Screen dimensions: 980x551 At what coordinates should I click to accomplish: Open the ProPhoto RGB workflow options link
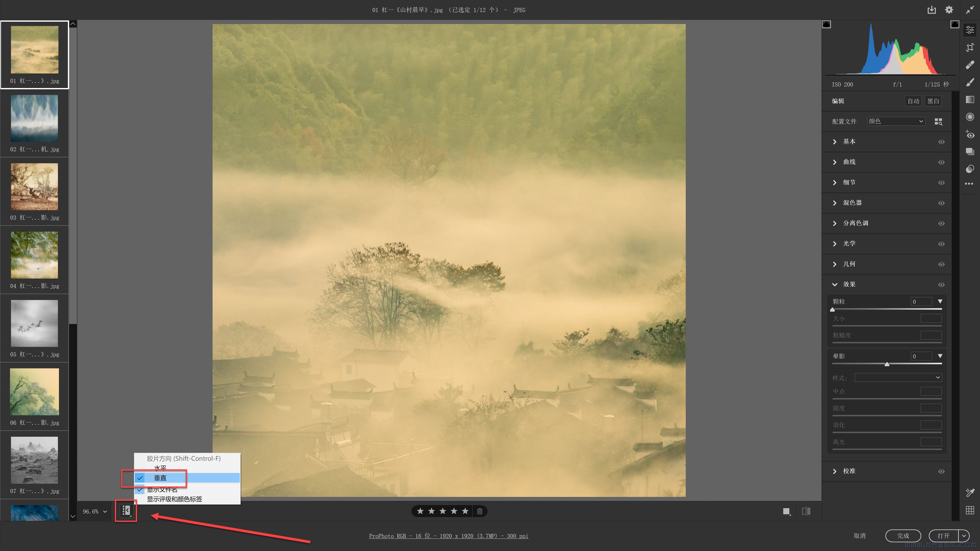click(x=448, y=536)
